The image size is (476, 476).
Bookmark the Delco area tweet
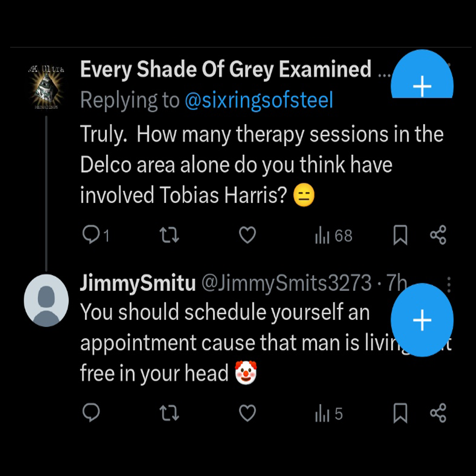[x=400, y=235]
